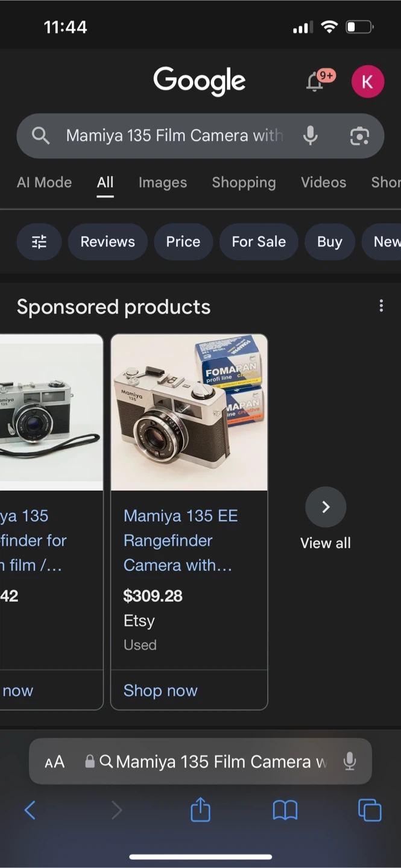Apply the Reviews filter chip

(108, 242)
